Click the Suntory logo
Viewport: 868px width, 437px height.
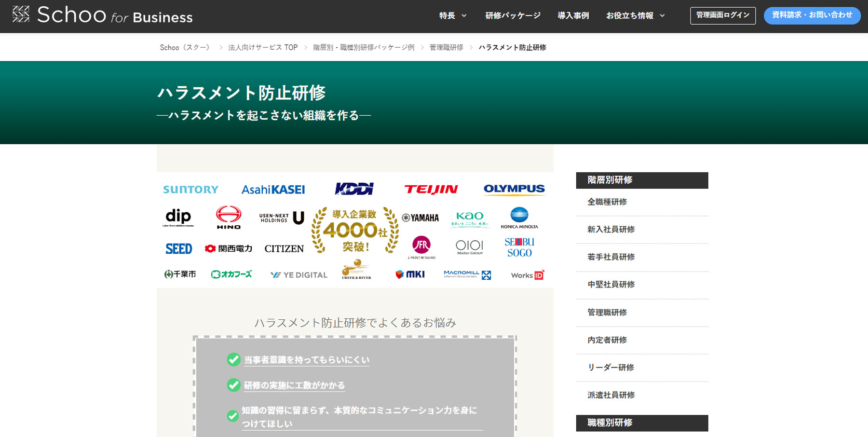191,189
